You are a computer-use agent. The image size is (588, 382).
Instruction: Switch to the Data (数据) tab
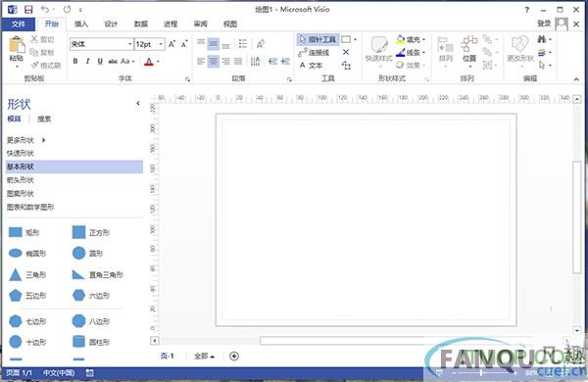[x=141, y=24]
